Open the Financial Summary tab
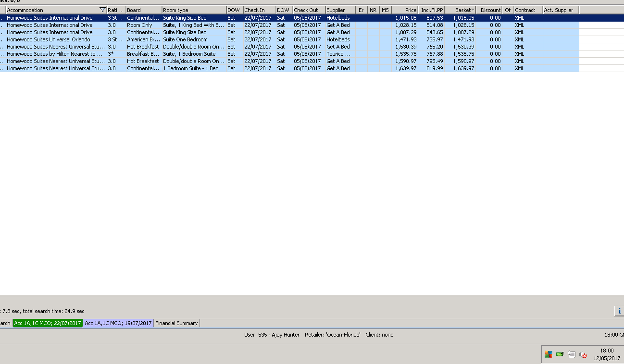624x364 pixels. (176, 323)
